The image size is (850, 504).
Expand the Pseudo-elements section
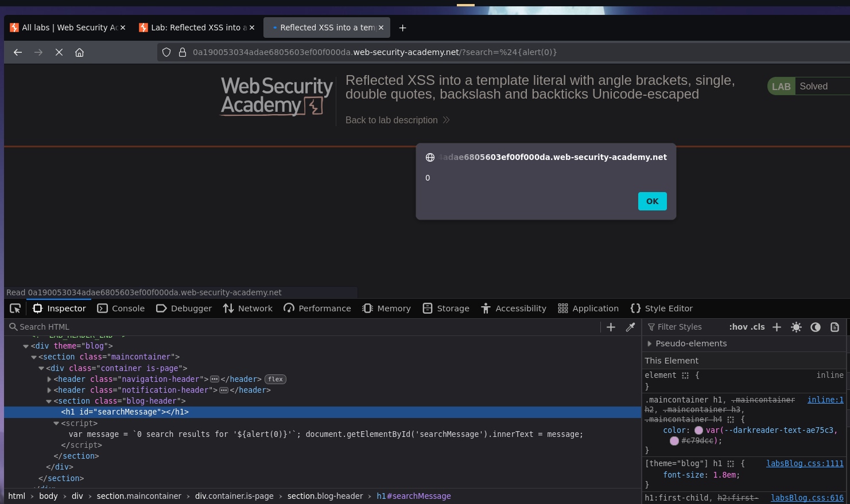pos(650,343)
